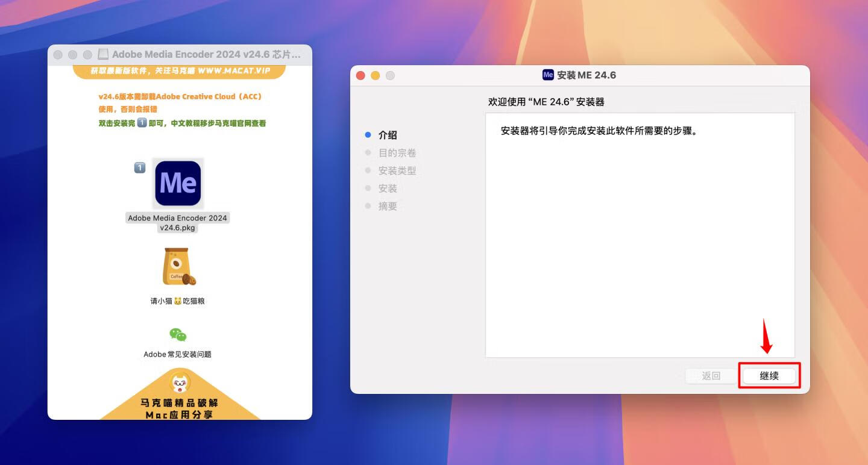This screenshot has height=465, width=868.
Task: Close the installer window with red button
Action: [360, 75]
